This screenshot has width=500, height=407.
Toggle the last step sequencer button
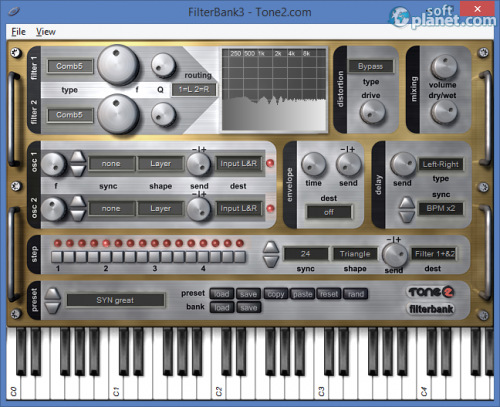[x=240, y=257]
